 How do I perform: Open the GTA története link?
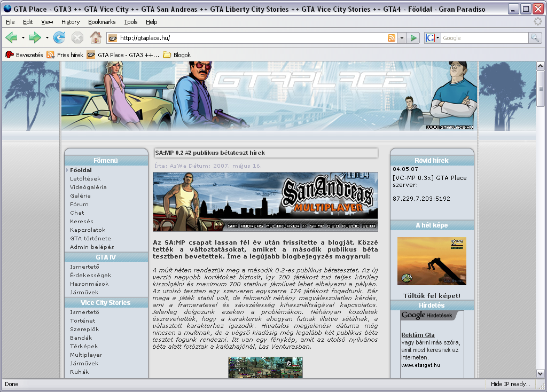tap(90, 239)
